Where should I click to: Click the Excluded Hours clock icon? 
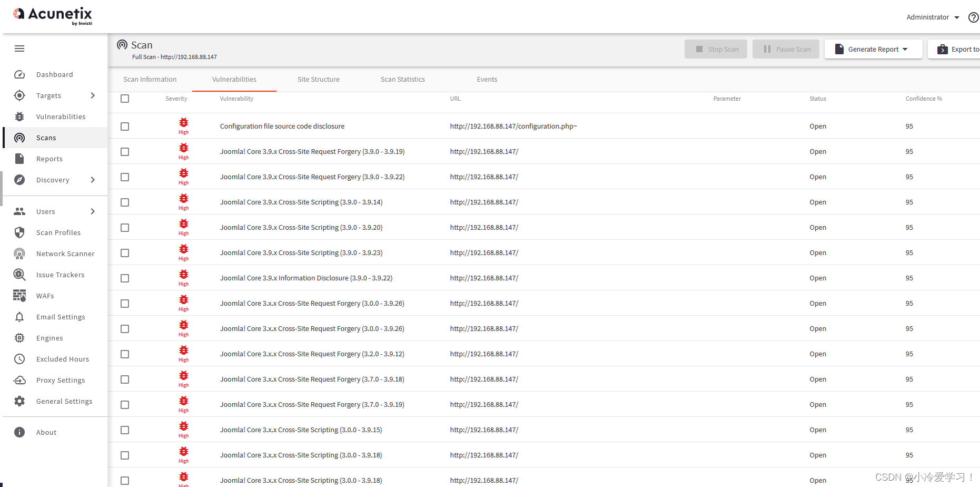pyautogui.click(x=19, y=359)
